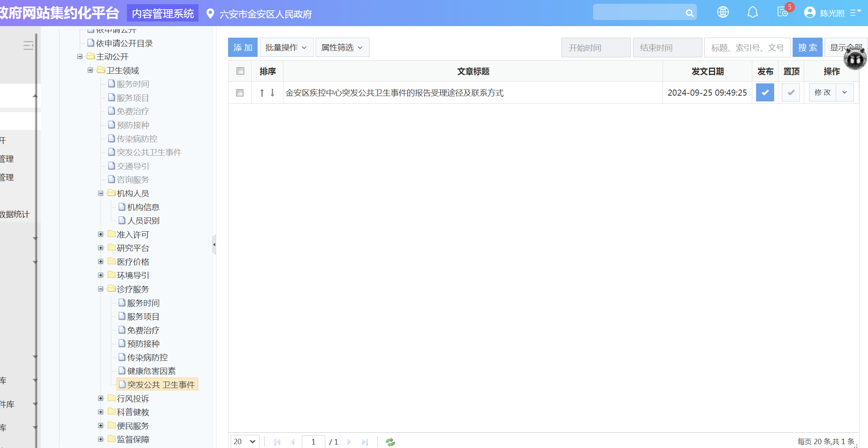This screenshot has width=868, height=448.
Task: Toggle the blue publish checkmark
Action: 765,93
